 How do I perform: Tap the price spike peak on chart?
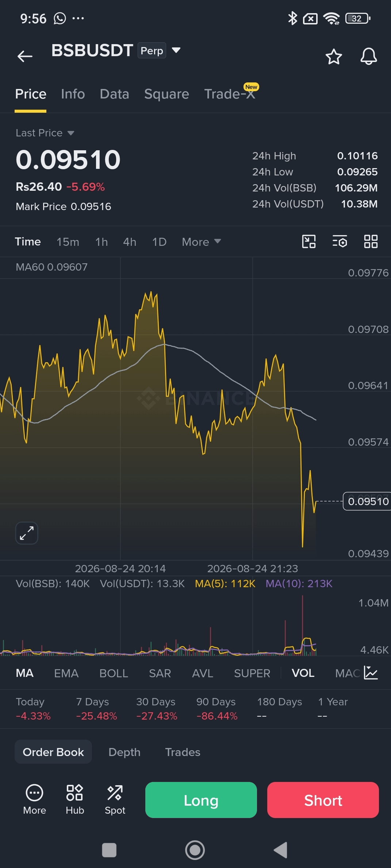(150, 292)
